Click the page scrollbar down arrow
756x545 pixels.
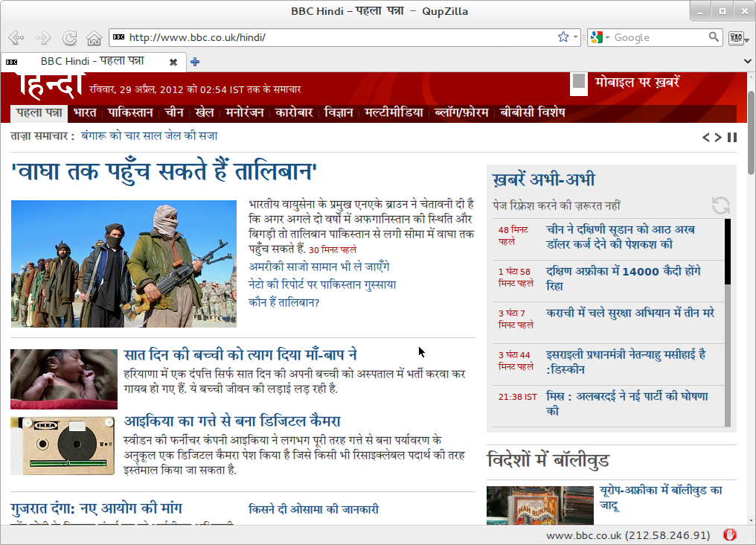(x=752, y=521)
